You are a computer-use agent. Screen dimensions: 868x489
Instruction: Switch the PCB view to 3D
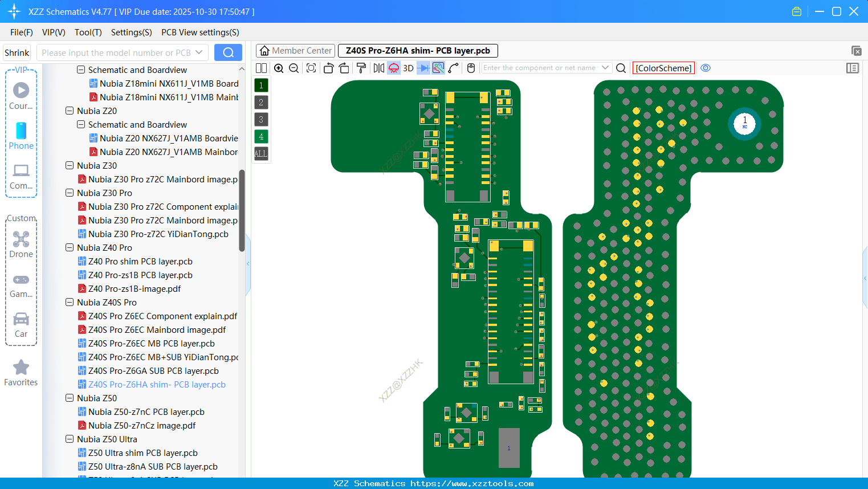click(407, 68)
